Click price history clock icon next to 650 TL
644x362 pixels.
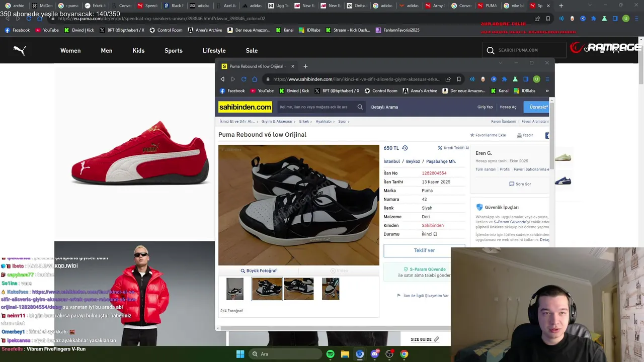(405, 148)
